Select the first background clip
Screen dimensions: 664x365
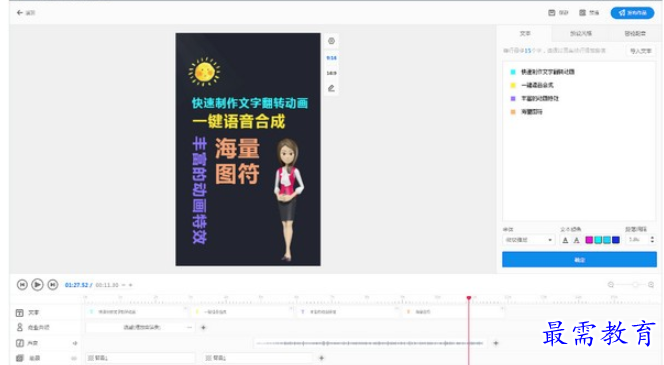pos(140,358)
